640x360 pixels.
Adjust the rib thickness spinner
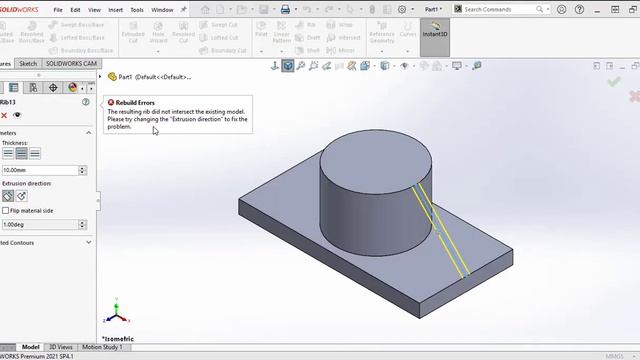pos(82,170)
